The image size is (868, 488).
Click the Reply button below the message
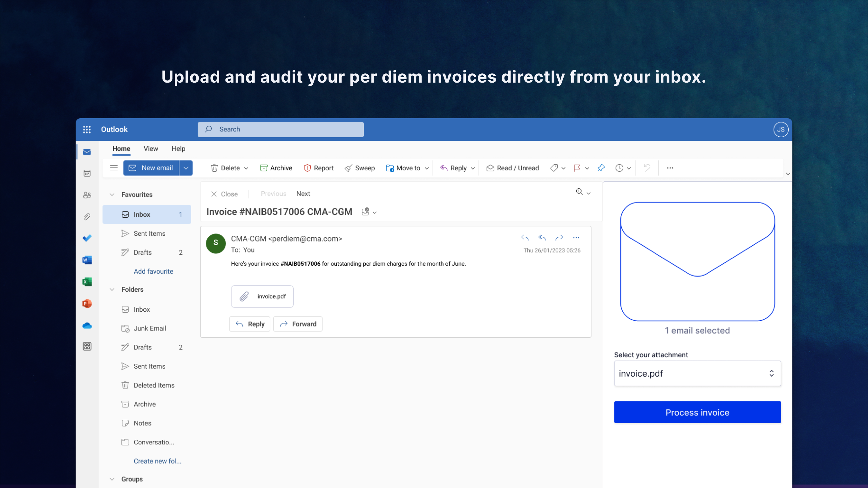coord(250,324)
